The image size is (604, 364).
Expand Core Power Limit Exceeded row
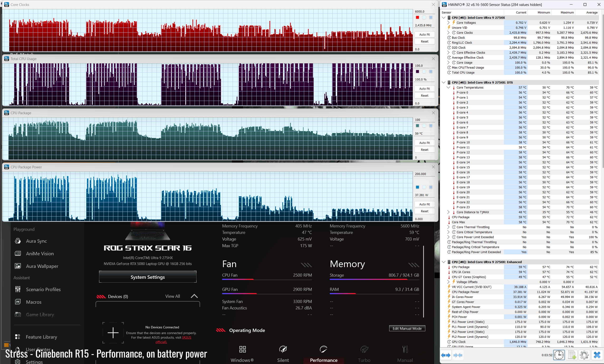click(448, 237)
